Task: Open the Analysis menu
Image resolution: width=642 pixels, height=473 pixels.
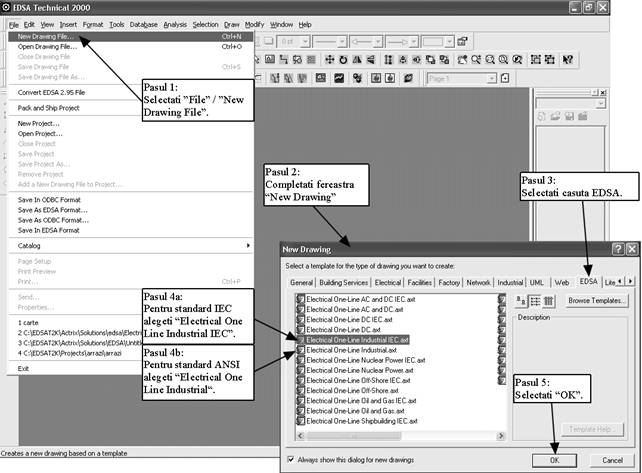Action: pyautogui.click(x=175, y=23)
